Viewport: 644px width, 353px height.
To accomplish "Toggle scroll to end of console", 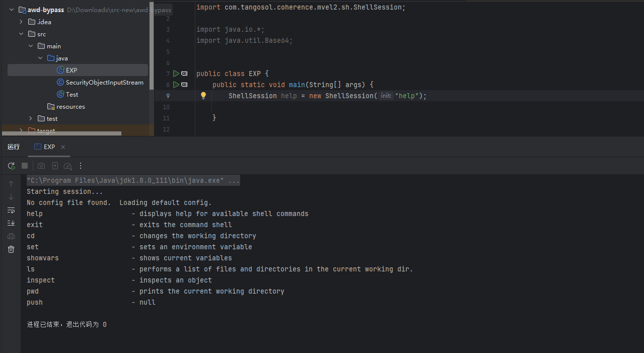I will (x=11, y=223).
